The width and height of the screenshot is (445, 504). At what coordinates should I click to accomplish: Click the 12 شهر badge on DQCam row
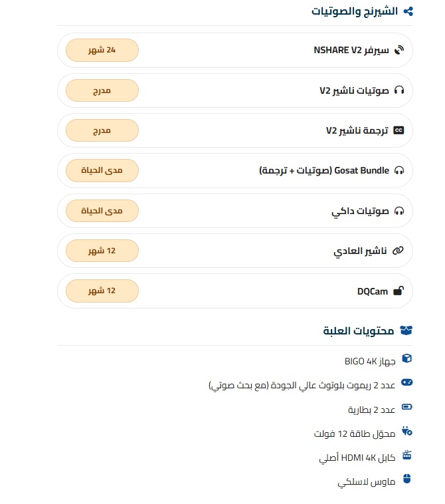[x=102, y=291]
